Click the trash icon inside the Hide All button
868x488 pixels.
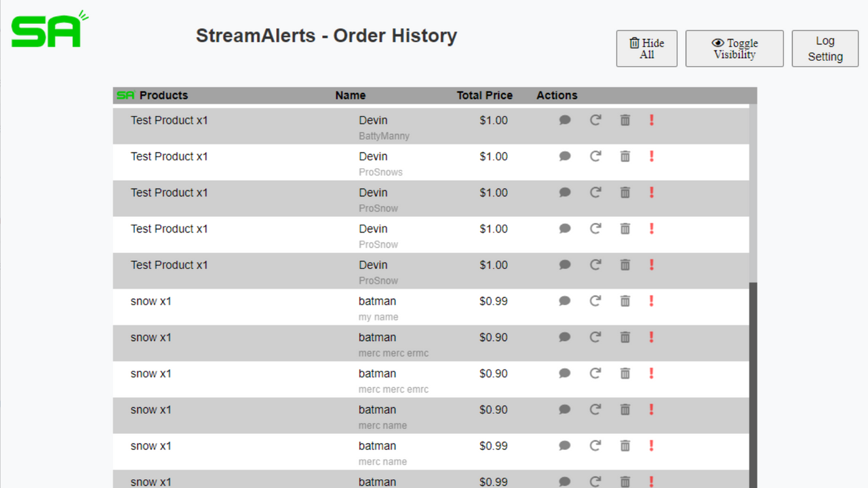point(636,43)
